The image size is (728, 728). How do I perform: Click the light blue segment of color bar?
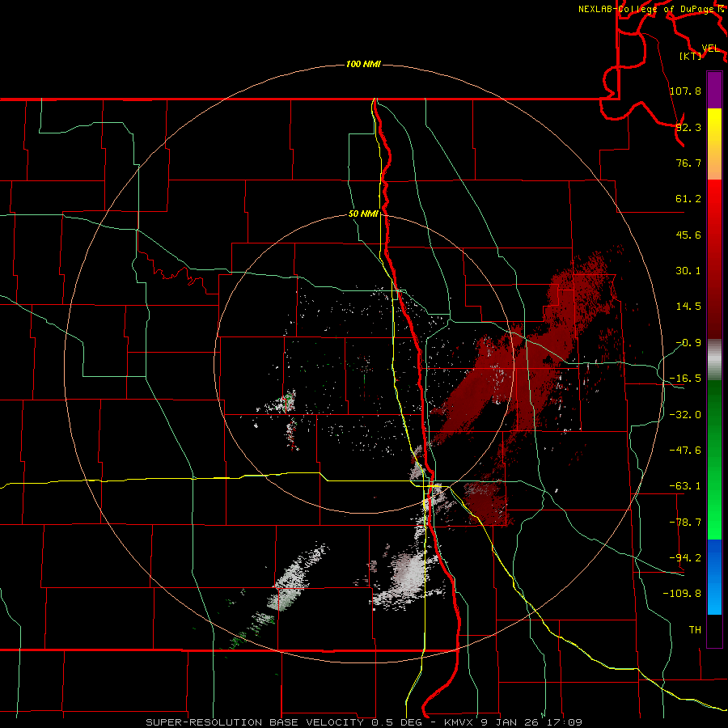pyautogui.click(x=714, y=577)
